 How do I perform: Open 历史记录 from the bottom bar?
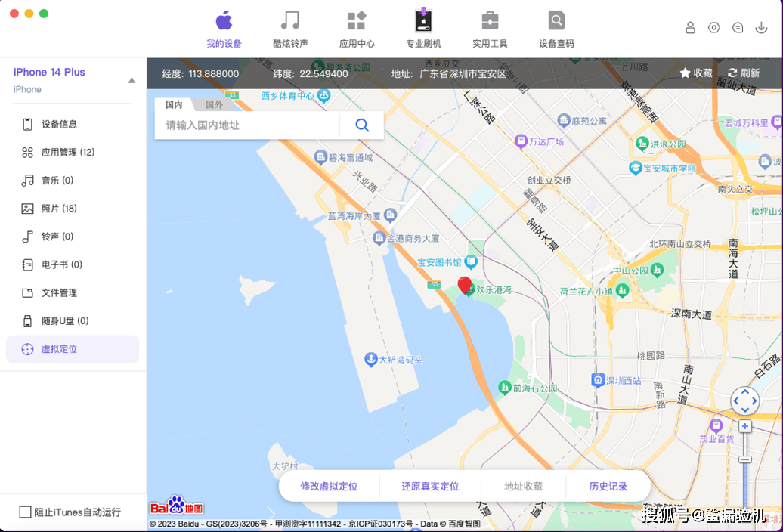(x=609, y=486)
